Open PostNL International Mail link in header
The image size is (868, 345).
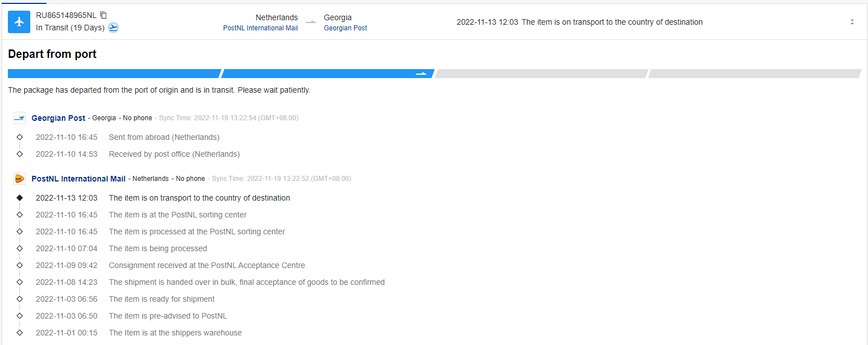pos(260,28)
